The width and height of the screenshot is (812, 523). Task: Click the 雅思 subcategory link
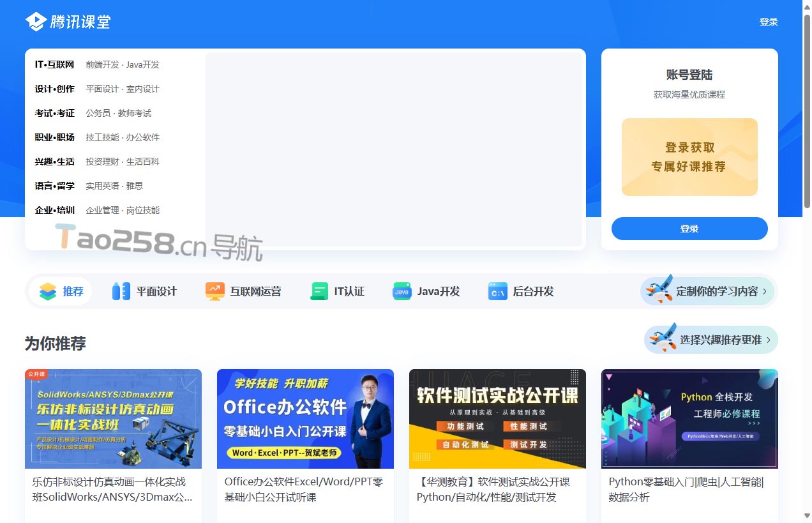click(x=135, y=186)
